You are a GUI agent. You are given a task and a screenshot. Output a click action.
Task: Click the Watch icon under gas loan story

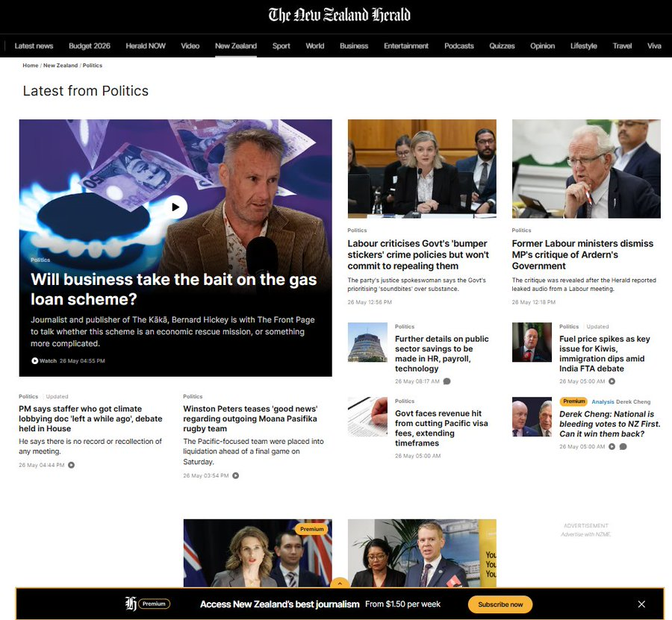coord(34,360)
